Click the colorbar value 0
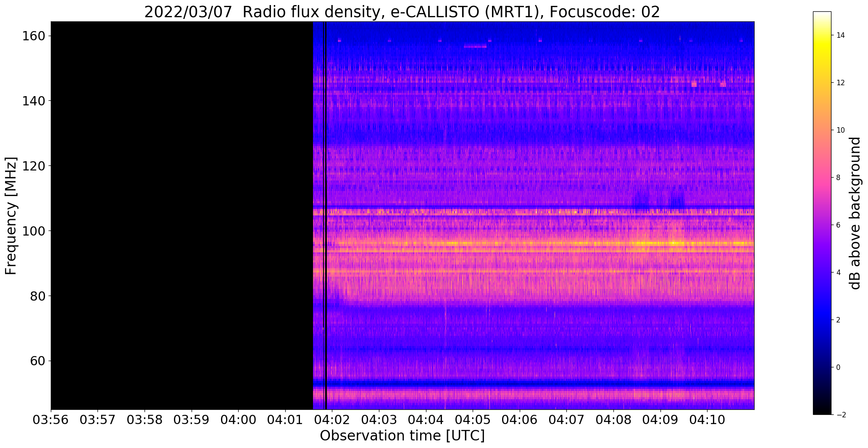The height and width of the screenshot is (448, 868). (839, 367)
